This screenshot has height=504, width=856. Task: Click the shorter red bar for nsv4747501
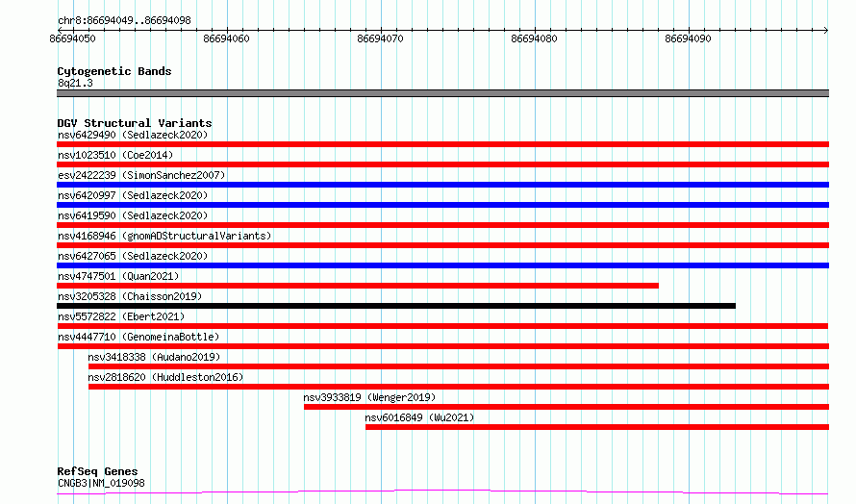pyautogui.click(x=358, y=286)
